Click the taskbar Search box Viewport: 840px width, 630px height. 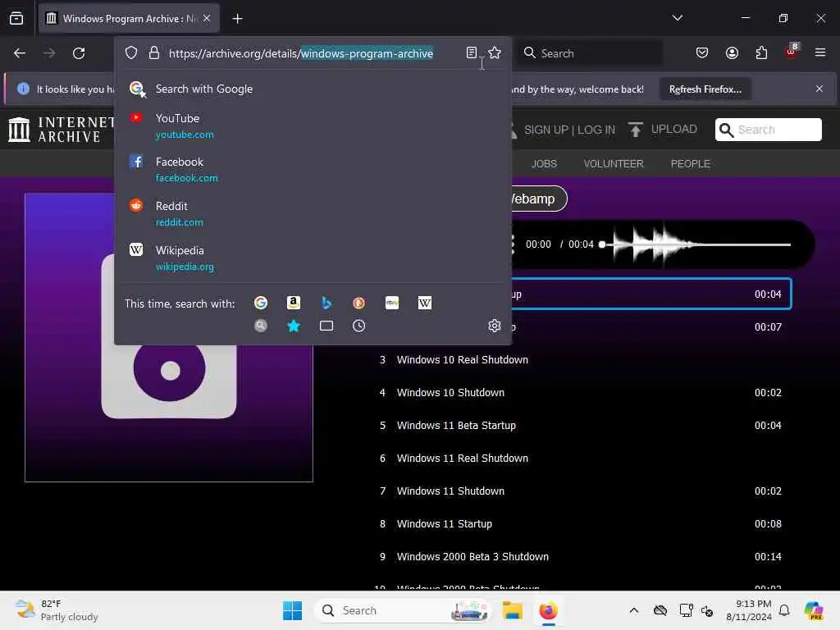click(403, 610)
